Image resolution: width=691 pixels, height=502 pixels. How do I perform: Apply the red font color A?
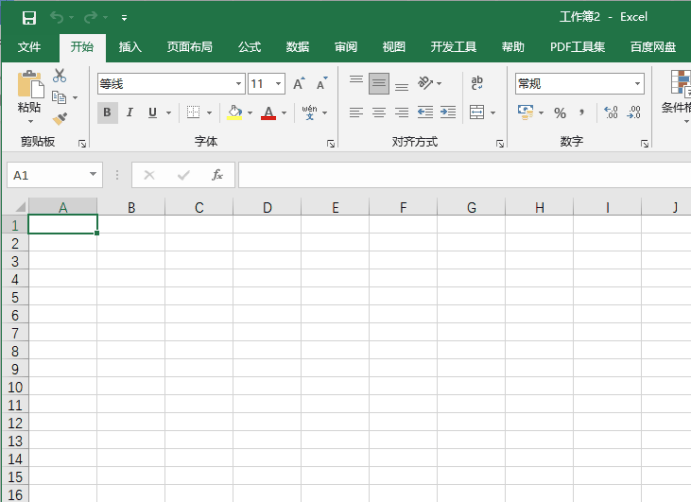click(x=268, y=112)
